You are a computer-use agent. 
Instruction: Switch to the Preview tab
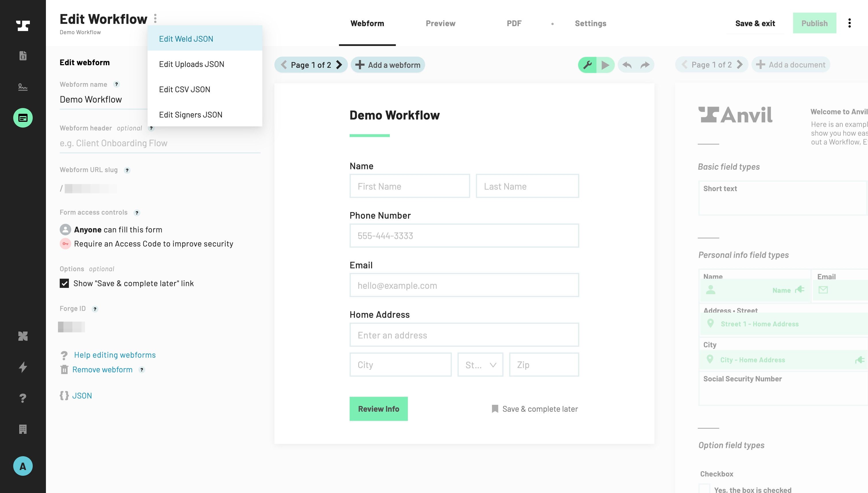(x=440, y=23)
